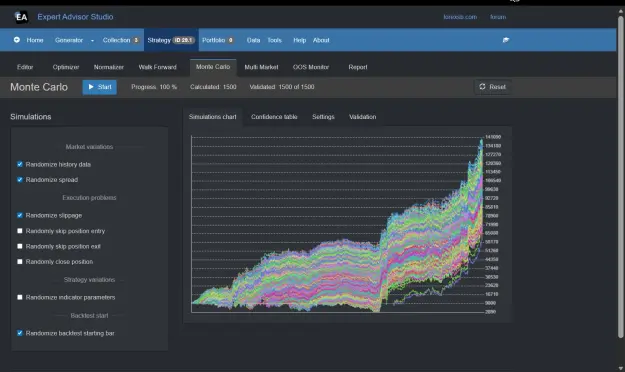The width and height of the screenshot is (625, 372).
Task: Enable Randomly skip position exit
Action: pos(20,246)
